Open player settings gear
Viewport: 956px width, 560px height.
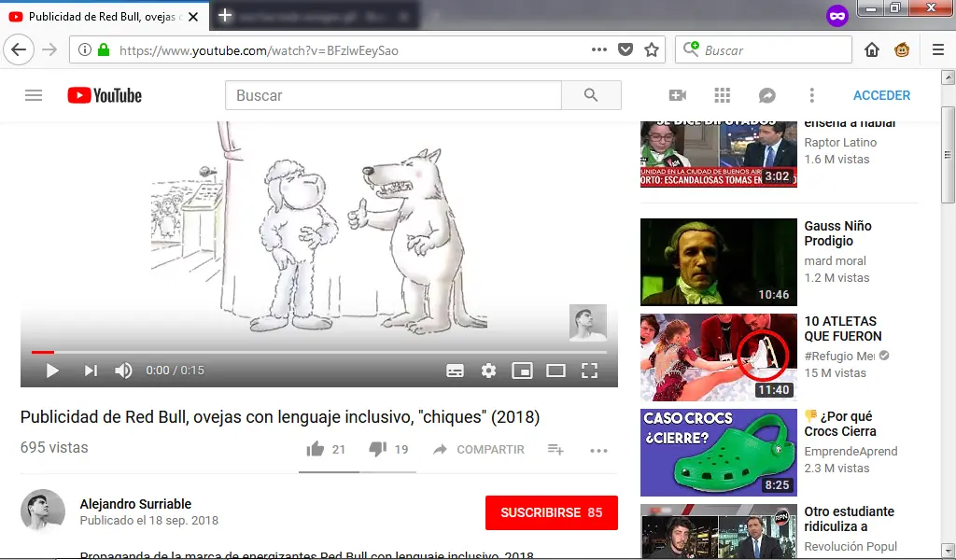[488, 371]
